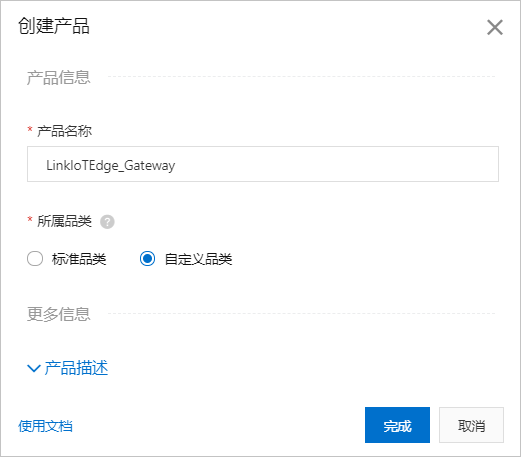Click the red asterisk beside 所属品类
This screenshot has width=521, height=457.
click(30, 219)
